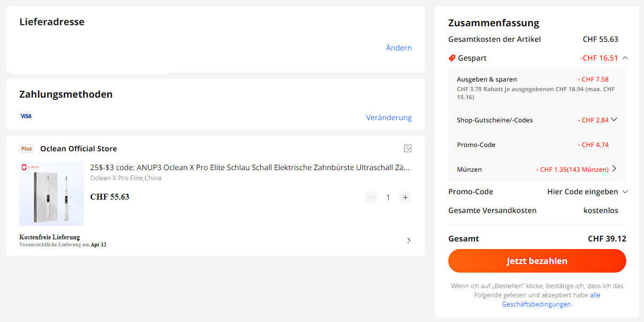Click the item quantity value field
This screenshot has width=644, height=322.
point(388,197)
